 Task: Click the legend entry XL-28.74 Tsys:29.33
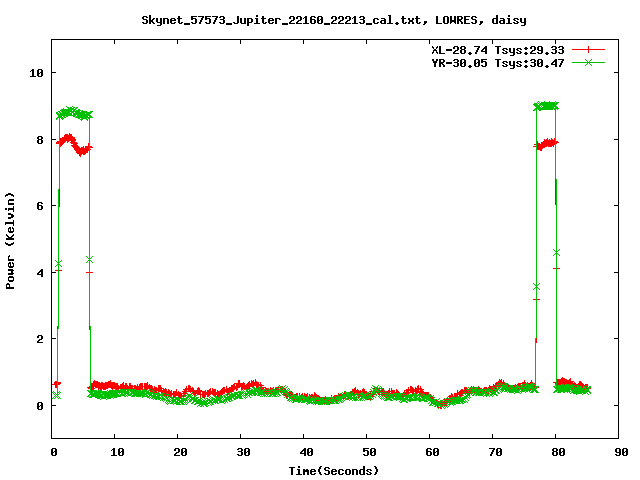tap(498, 50)
